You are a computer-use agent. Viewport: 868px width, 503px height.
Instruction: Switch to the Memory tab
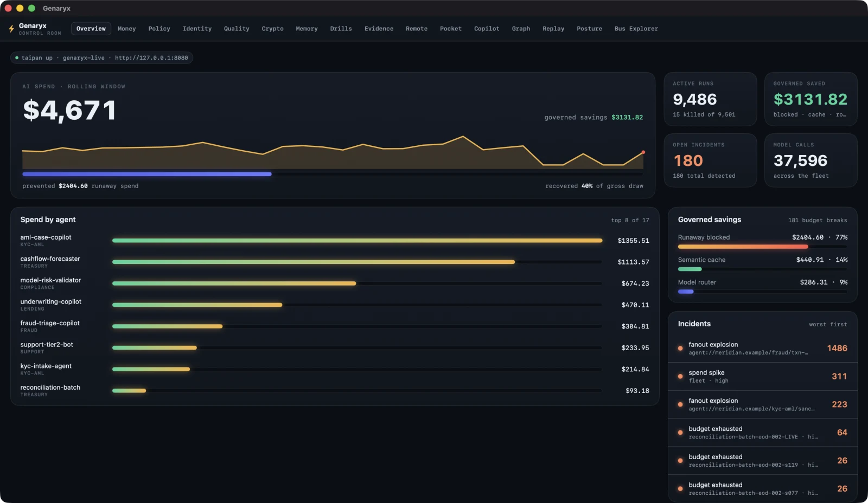point(307,29)
